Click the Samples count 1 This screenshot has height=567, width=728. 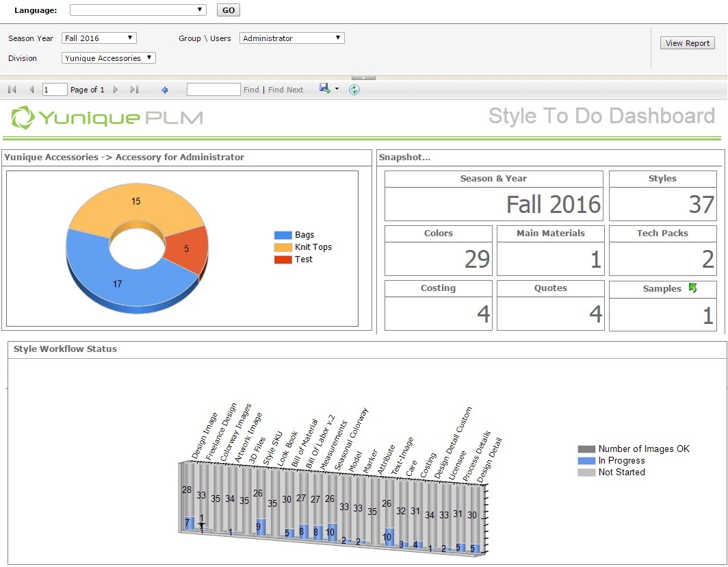tap(708, 316)
